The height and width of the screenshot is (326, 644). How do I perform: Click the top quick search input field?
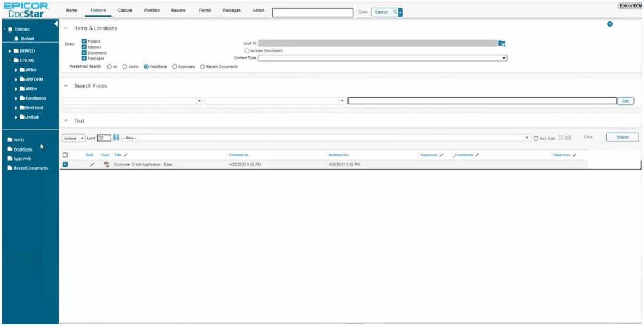tap(313, 12)
